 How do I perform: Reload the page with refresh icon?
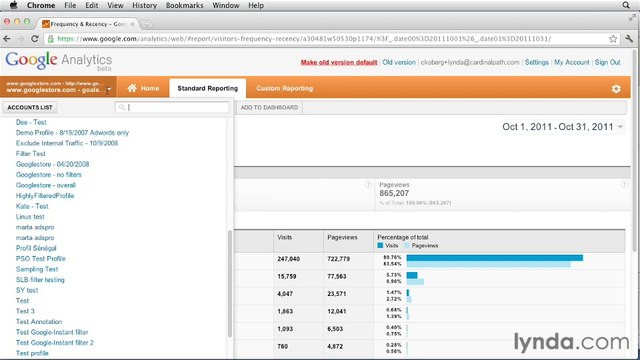pos(35,39)
